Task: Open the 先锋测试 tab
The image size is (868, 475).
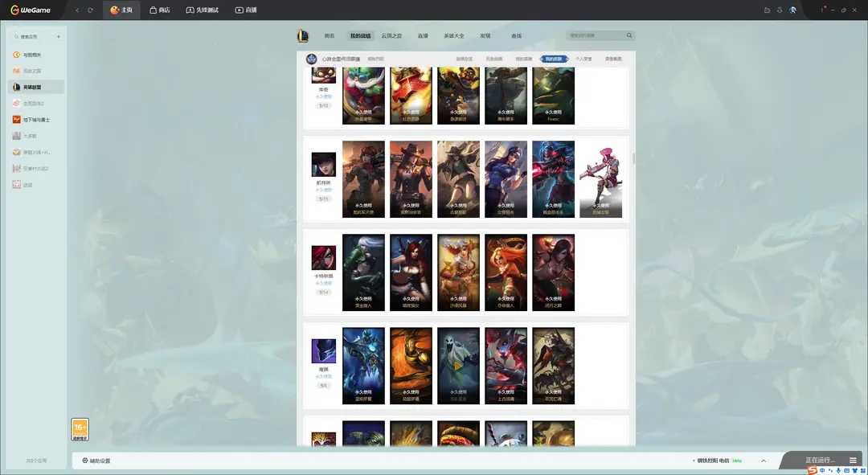Action: (202, 10)
